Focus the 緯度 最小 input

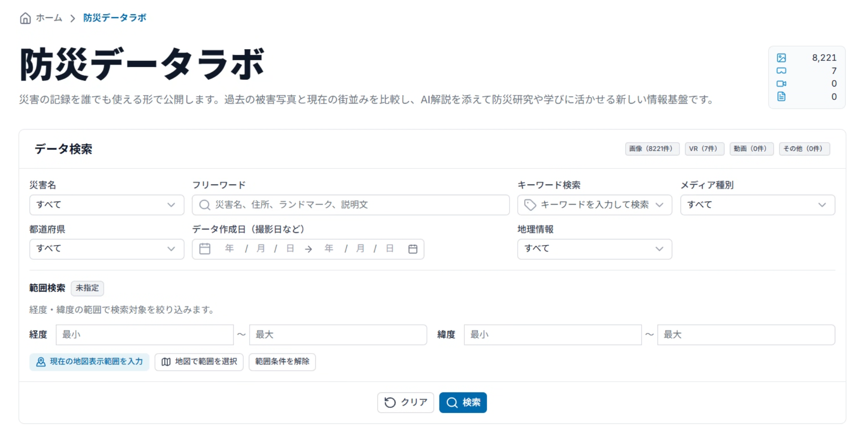coord(553,335)
